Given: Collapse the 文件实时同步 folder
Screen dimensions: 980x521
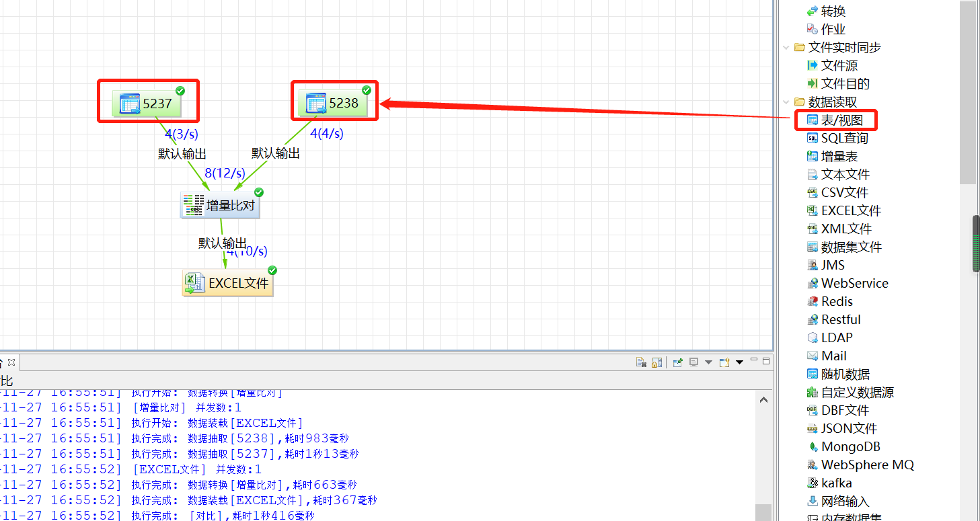Looking at the screenshot, I should pos(786,48).
